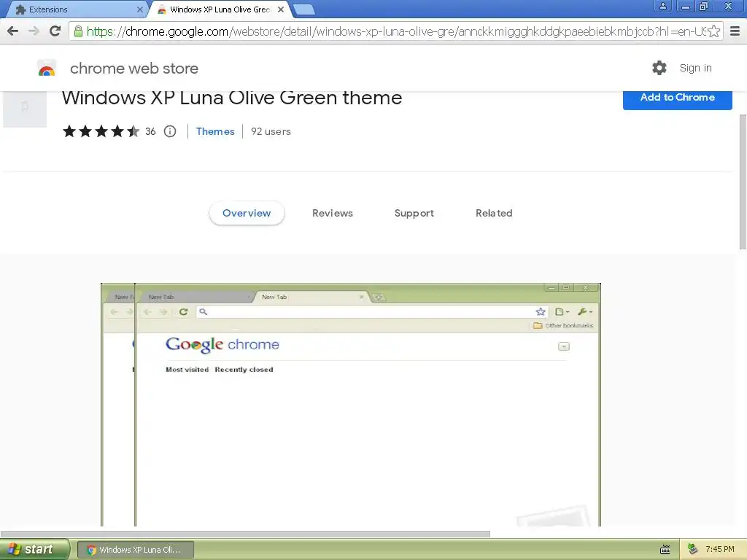Click the 36 ratings count

point(150,131)
